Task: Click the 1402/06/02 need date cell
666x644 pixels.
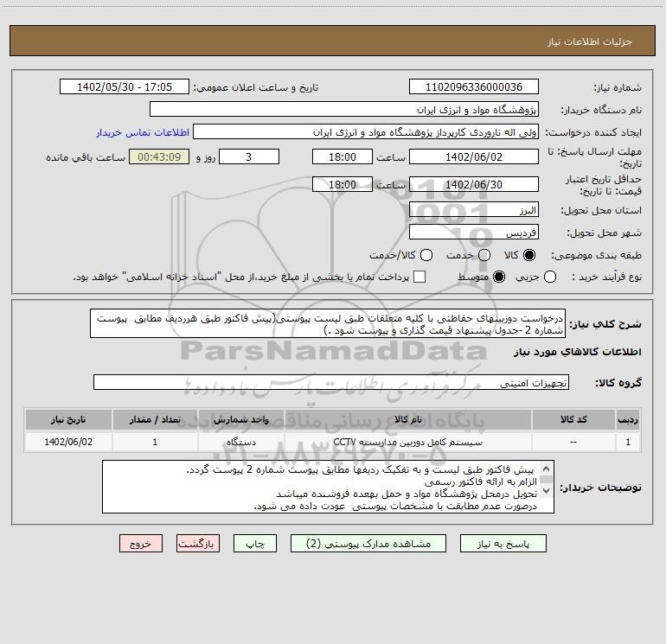Action: pos(68,442)
